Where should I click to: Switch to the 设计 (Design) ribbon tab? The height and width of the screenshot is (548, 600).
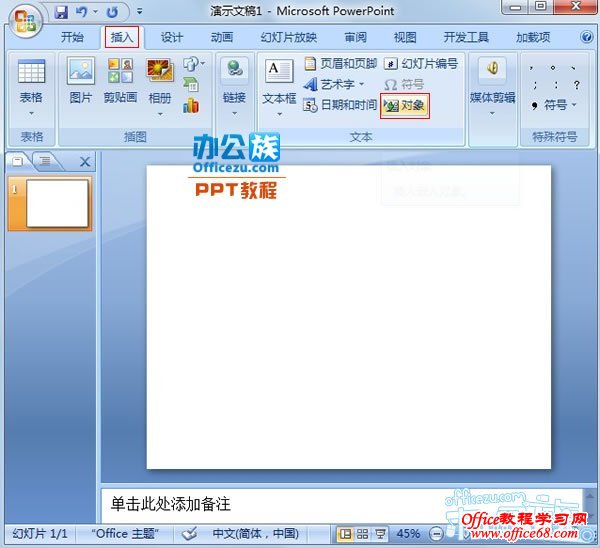(x=172, y=38)
